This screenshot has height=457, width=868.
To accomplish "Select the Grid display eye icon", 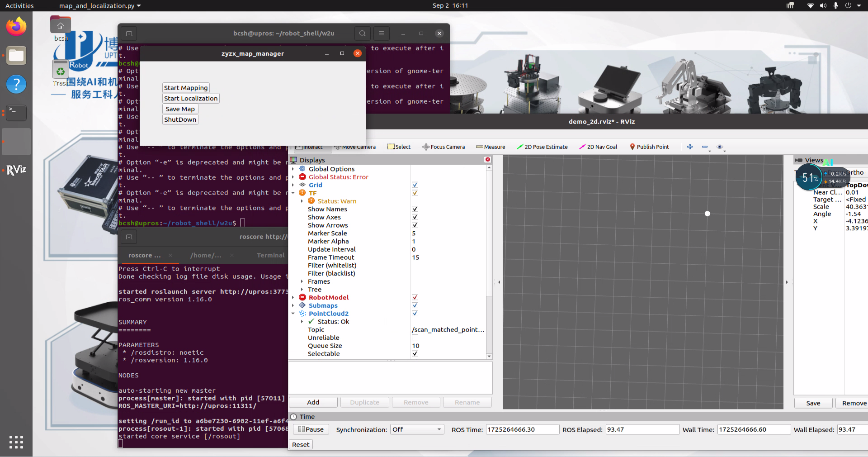I will click(x=302, y=185).
